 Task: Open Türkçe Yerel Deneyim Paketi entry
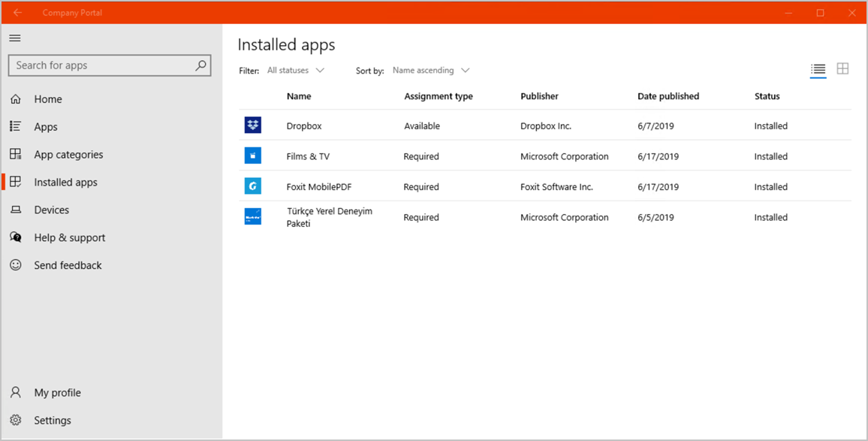(544, 217)
